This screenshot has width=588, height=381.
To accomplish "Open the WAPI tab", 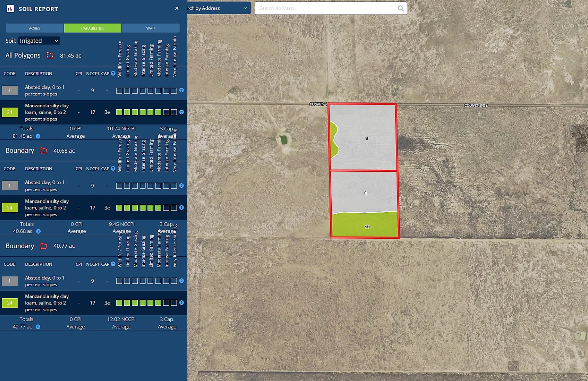I will [x=151, y=28].
